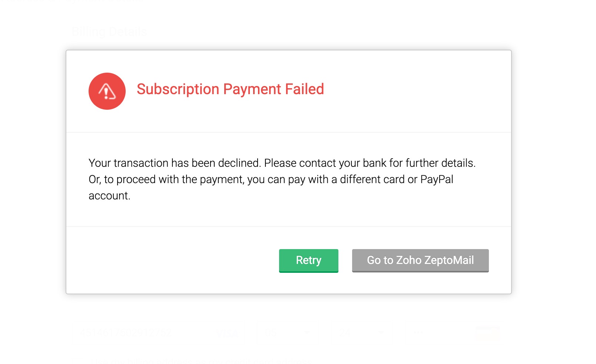
Task: Click the CVV card hint icon
Action: coord(487,333)
